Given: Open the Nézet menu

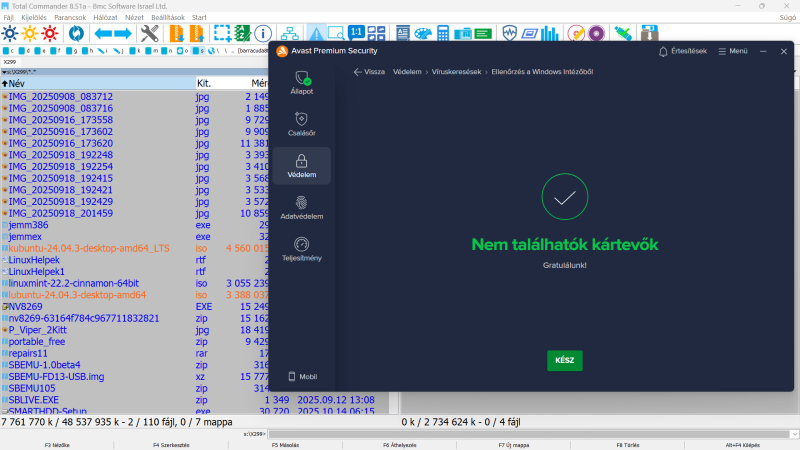Looking at the screenshot, I should [x=134, y=17].
